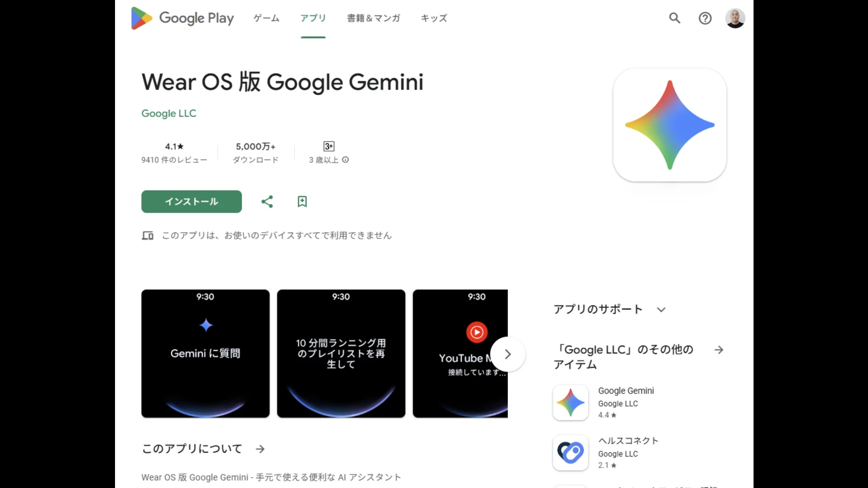Open the arrow for 「Google LLC」のその他のアイテム
Screen dimensions: 868x488
[x=719, y=350]
